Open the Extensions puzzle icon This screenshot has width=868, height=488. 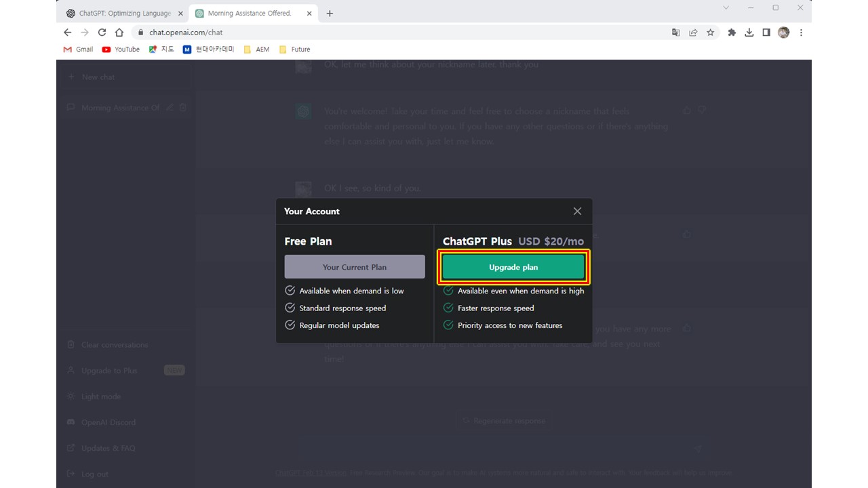[x=732, y=33]
